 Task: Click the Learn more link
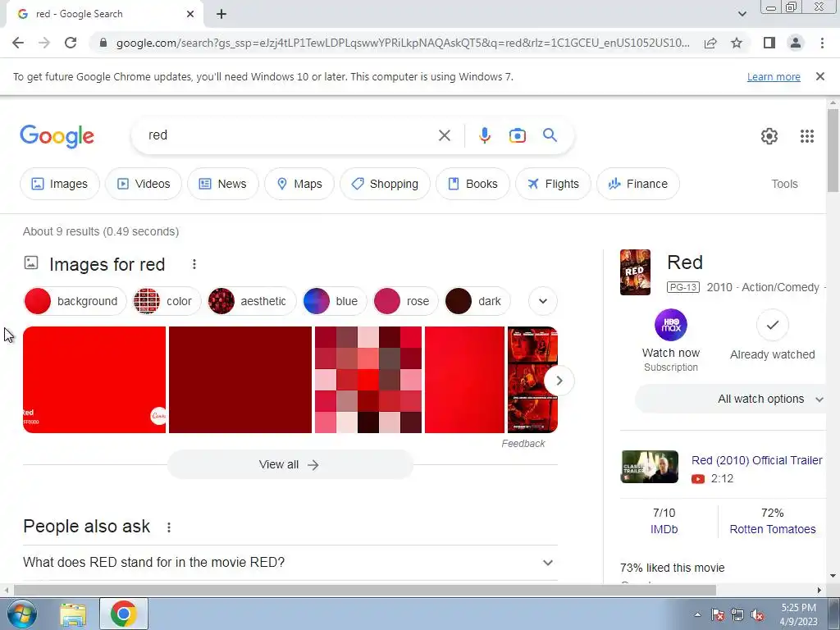click(x=774, y=77)
